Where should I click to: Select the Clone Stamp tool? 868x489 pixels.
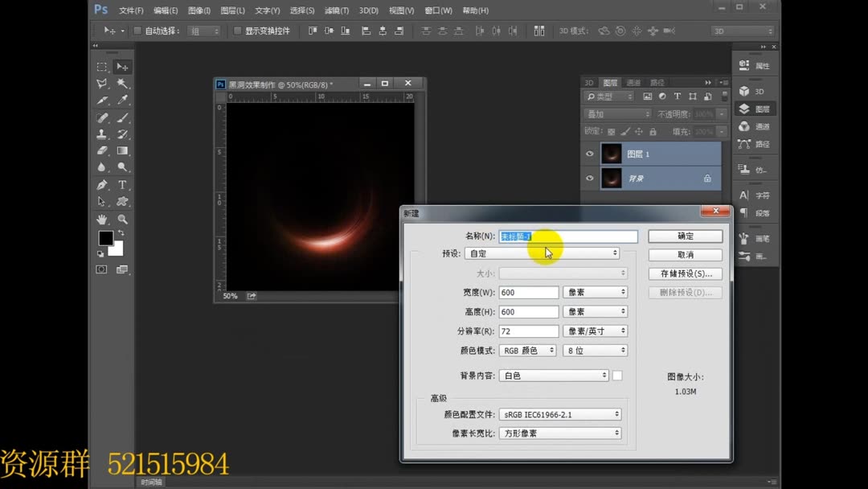pyautogui.click(x=104, y=135)
